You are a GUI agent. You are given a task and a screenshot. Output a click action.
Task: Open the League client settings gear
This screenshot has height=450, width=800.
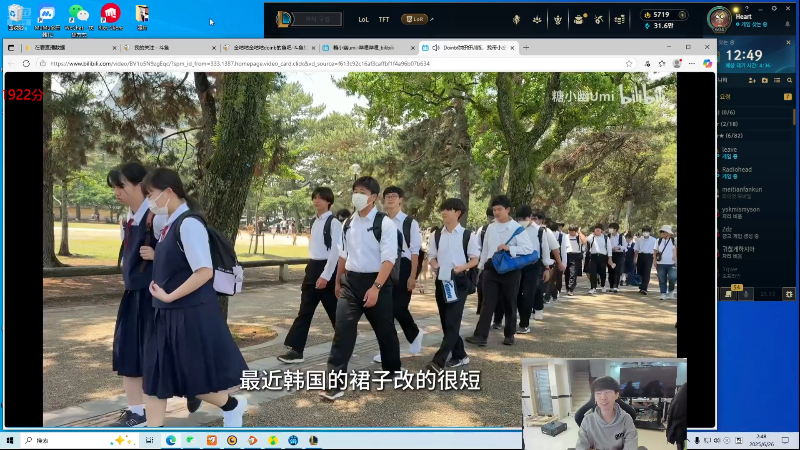pyautogui.click(x=774, y=8)
